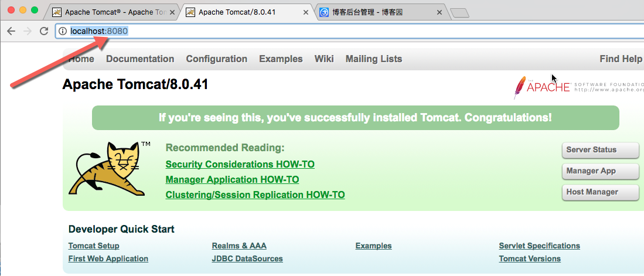The height and width of the screenshot is (276, 644).
Task: Open the Wiki navigation item
Action: coord(324,59)
